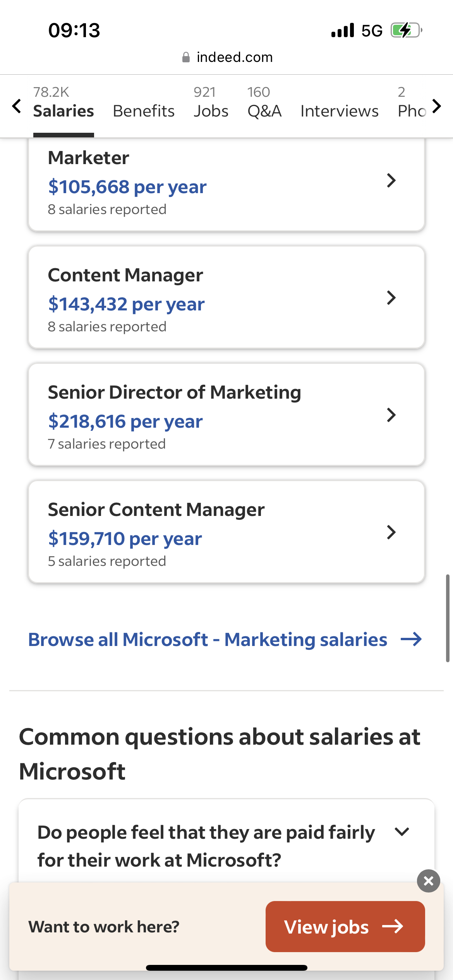Tap the right arrow in the tab bar
The height and width of the screenshot is (980, 453).
pyautogui.click(x=436, y=106)
